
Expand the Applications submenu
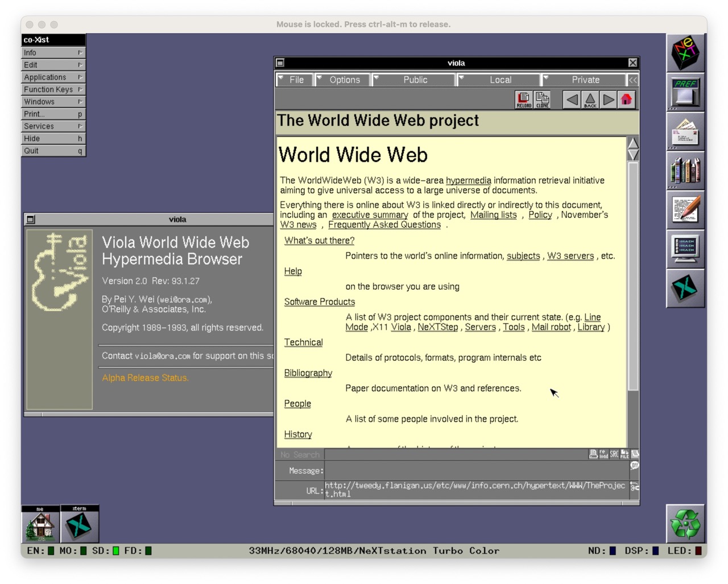coord(53,77)
